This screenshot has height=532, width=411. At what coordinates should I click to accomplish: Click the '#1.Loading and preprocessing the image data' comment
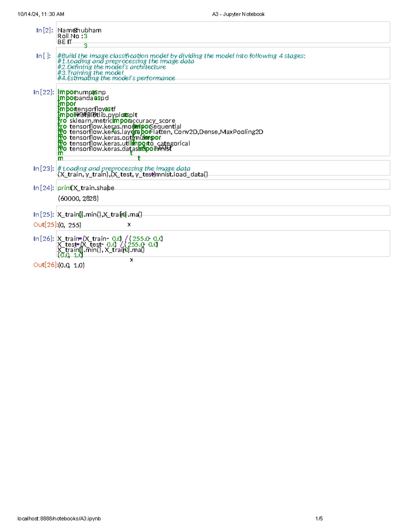point(126,61)
